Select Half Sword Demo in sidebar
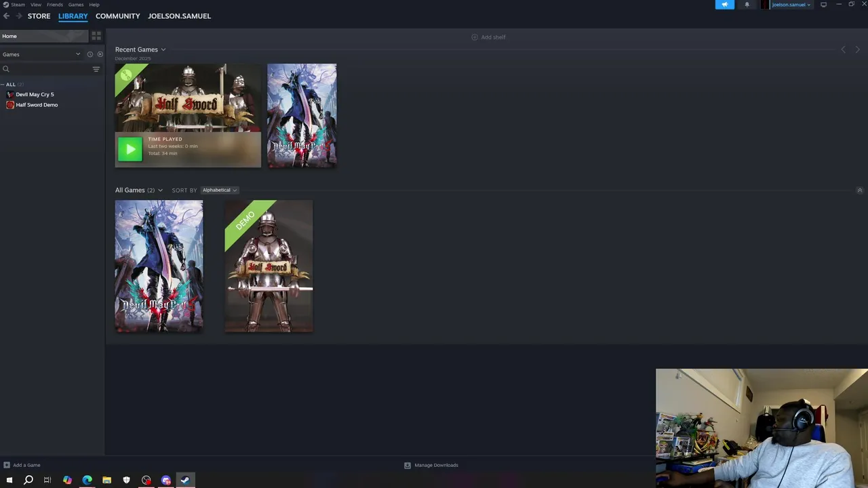The image size is (868, 488). 37,105
